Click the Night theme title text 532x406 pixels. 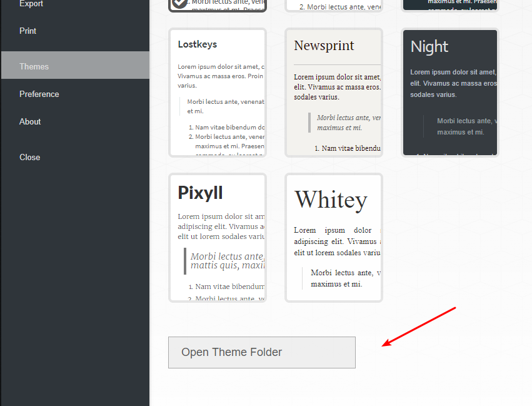coord(429,46)
